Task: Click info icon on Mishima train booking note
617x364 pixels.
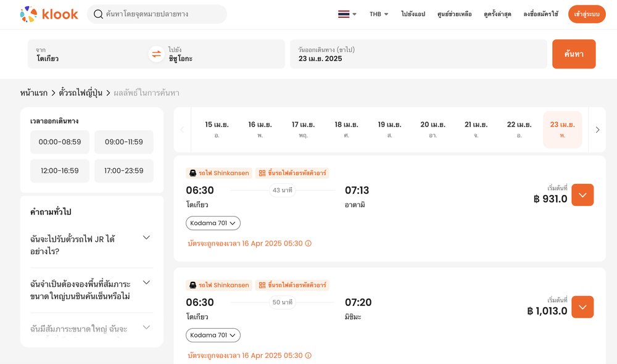Action: point(308,356)
